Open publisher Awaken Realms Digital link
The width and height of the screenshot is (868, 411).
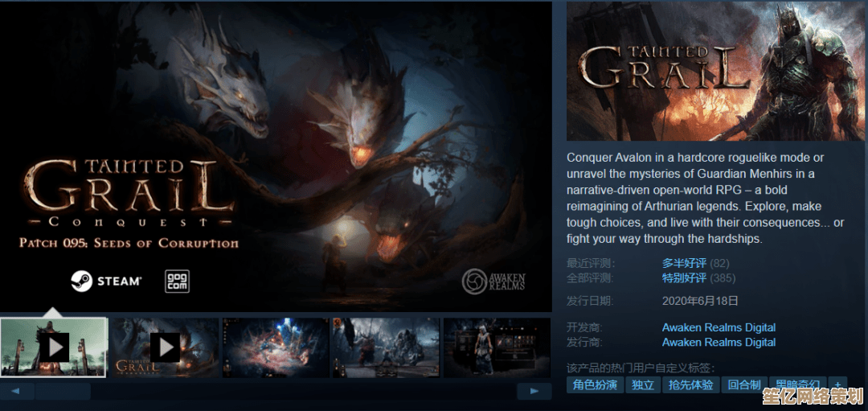click(719, 342)
